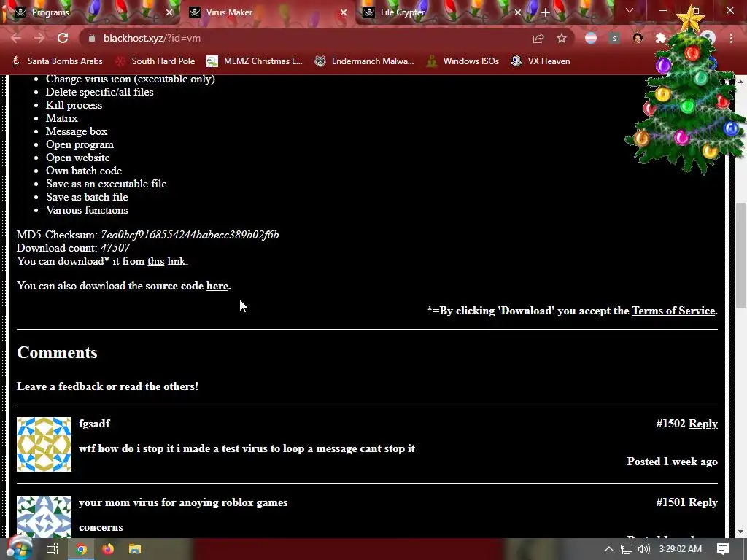
Task: Launch Firefox from the taskbar
Action: [108, 549]
